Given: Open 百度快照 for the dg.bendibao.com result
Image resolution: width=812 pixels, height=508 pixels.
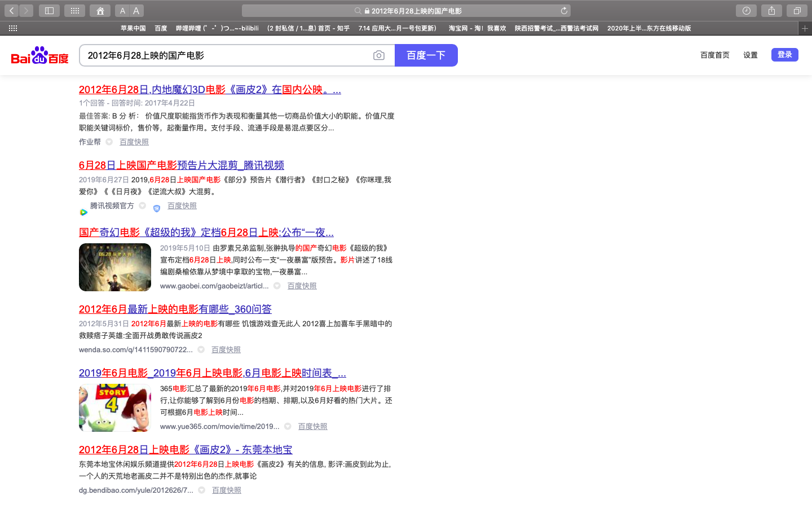Looking at the screenshot, I should point(227,490).
